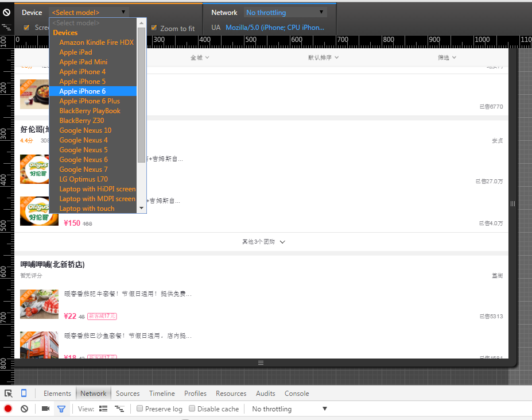This screenshot has height=420, width=532.
Task: Click the 新客减17元 tag next to ¥22
Action: tap(102, 317)
